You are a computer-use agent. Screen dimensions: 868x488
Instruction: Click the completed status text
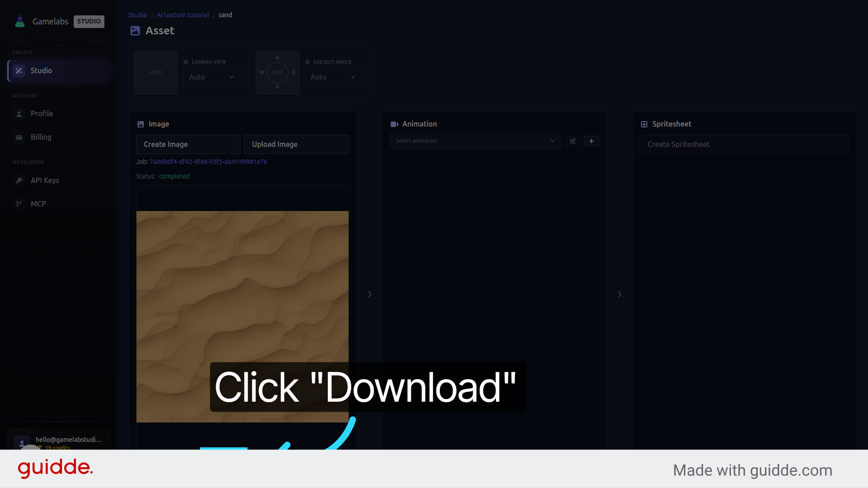pos(174,176)
